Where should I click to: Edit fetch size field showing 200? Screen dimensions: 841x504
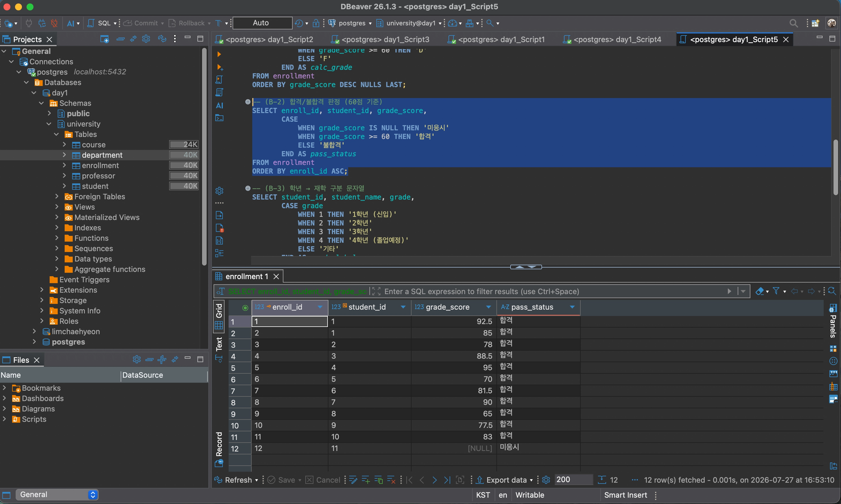573,479
